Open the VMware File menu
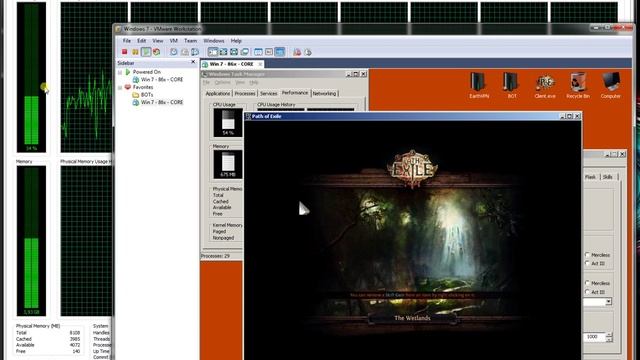 pos(127,41)
